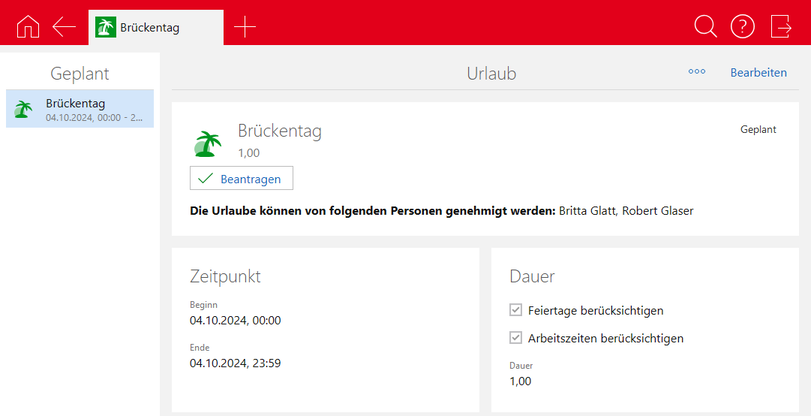Image resolution: width=811 pixels, height=416 pixels.
Task: Click the Bearbeiten link
Action: pos(758,73)
